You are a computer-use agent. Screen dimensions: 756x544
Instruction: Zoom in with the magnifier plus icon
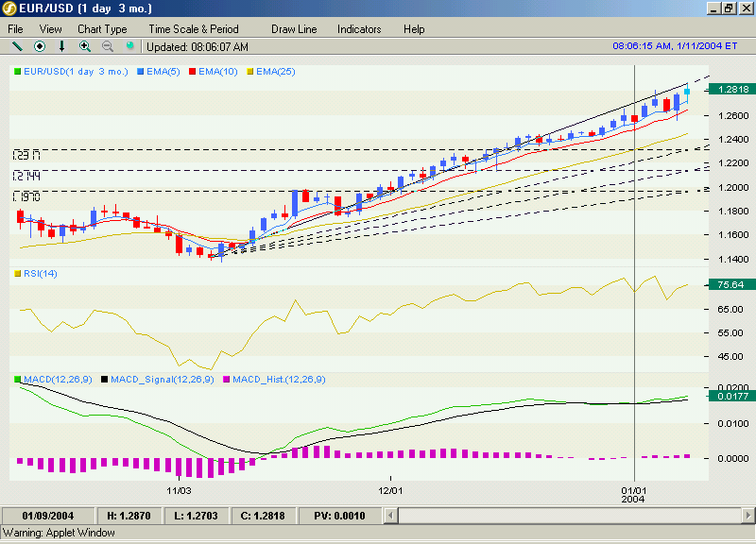coord(85,46)
